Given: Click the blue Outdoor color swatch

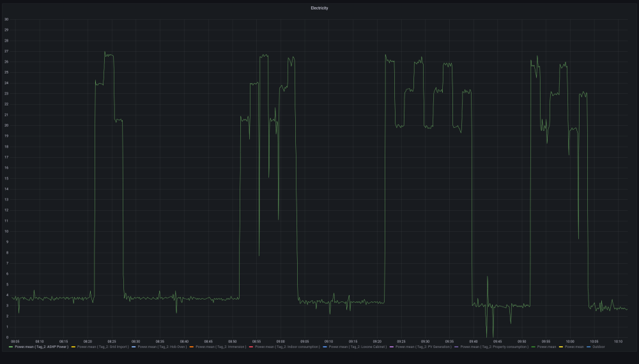Looking at the screenshot, I should (589, 347).
